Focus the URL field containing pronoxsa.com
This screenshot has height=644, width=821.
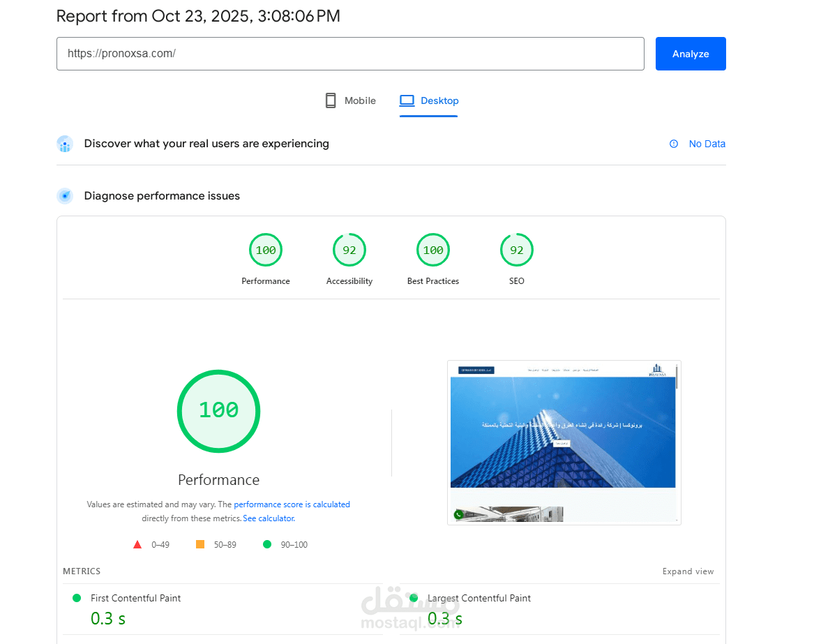[350, 54]
